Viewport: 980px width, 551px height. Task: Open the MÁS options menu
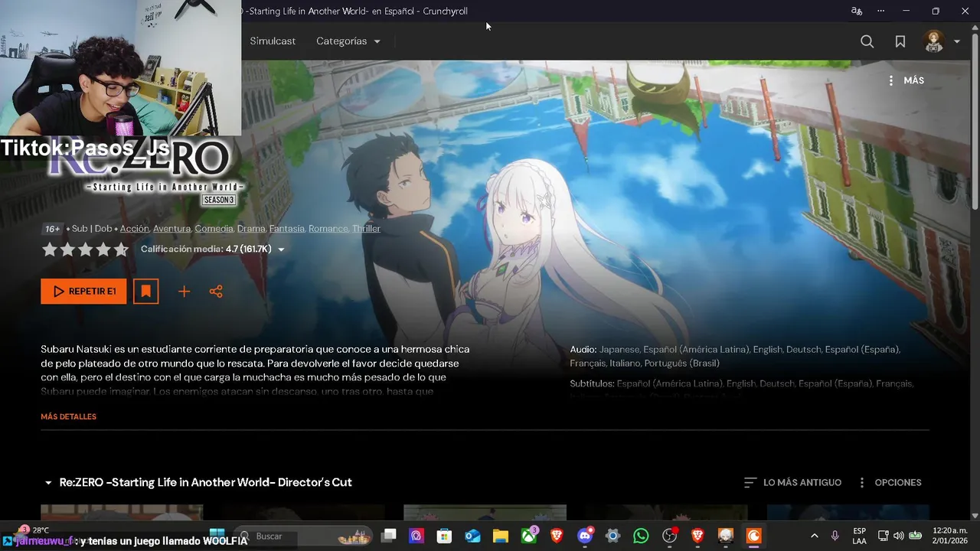click(x=906, y=80)
